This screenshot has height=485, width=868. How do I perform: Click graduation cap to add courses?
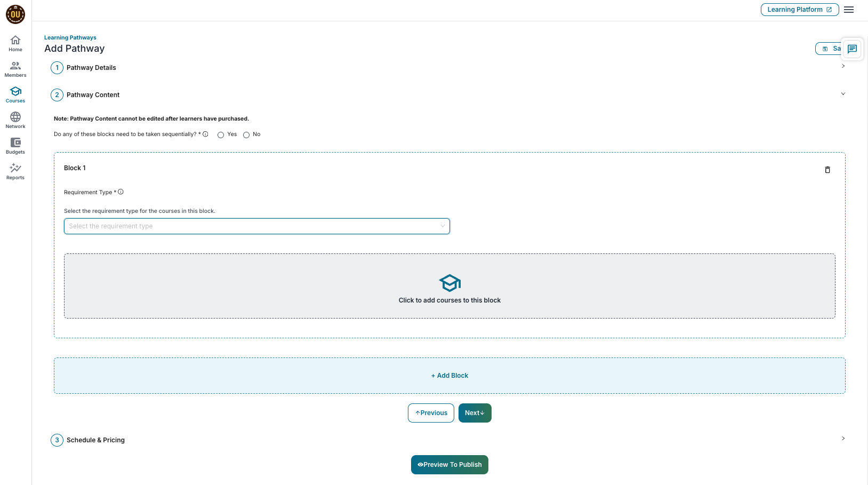[x=449, y=283]
